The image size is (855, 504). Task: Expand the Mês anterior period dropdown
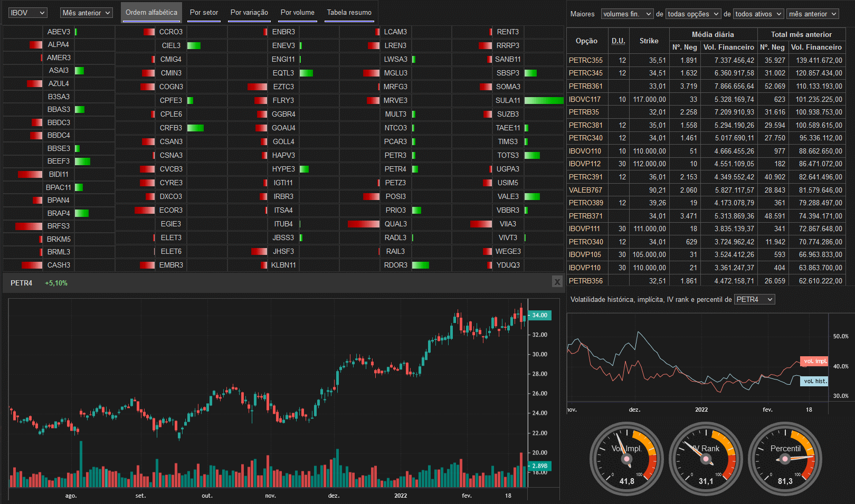point(87,13)
